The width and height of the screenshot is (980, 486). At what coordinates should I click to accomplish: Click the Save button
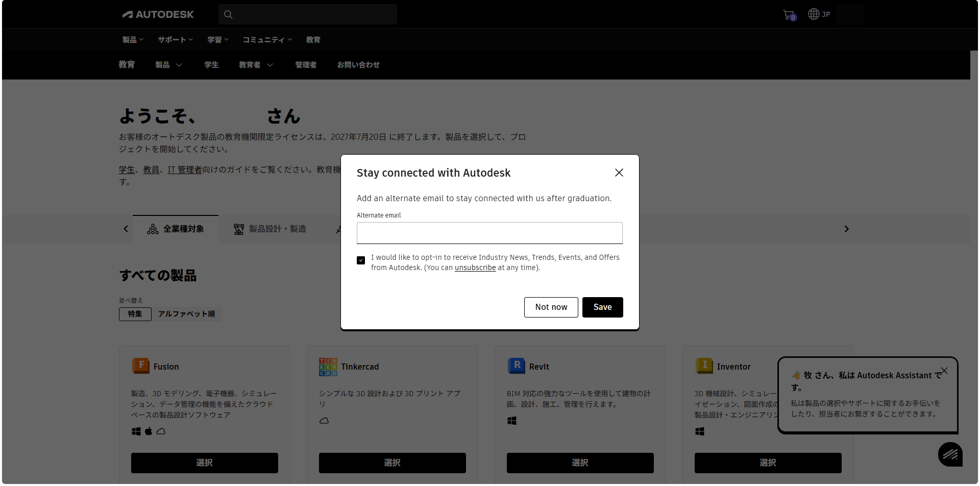602,307
